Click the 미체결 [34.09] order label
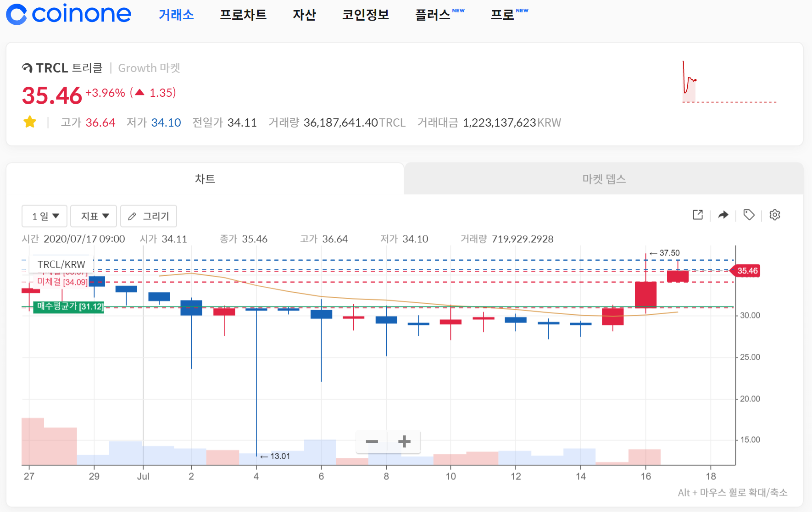The width and height of the screenshot is (812, 512). coord(62,282)
